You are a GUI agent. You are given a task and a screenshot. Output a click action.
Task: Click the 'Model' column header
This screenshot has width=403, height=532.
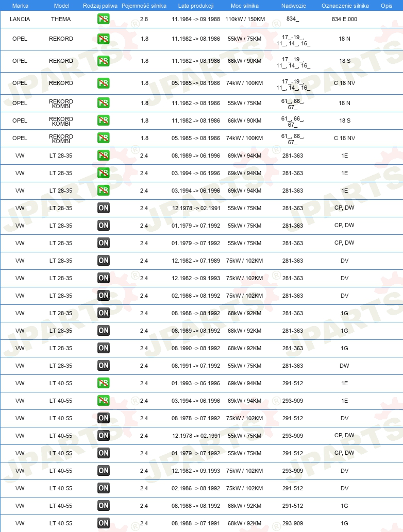pos(61,6)
